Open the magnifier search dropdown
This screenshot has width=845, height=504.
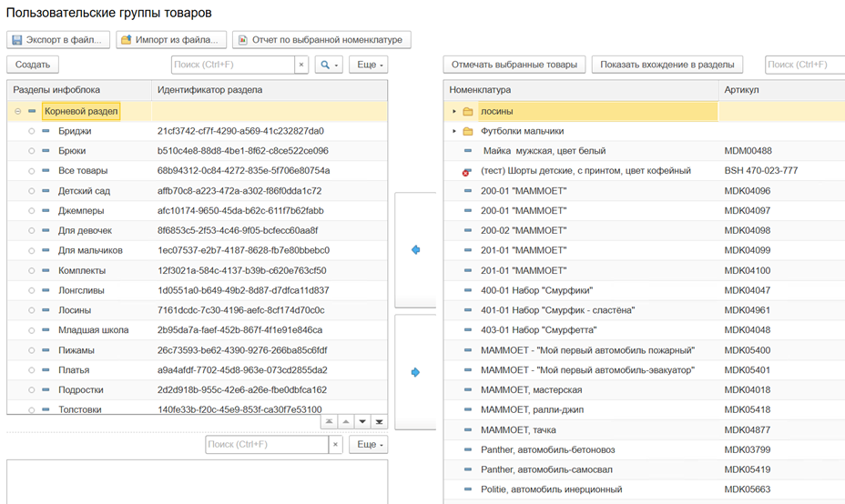click(x=328, y=65)
